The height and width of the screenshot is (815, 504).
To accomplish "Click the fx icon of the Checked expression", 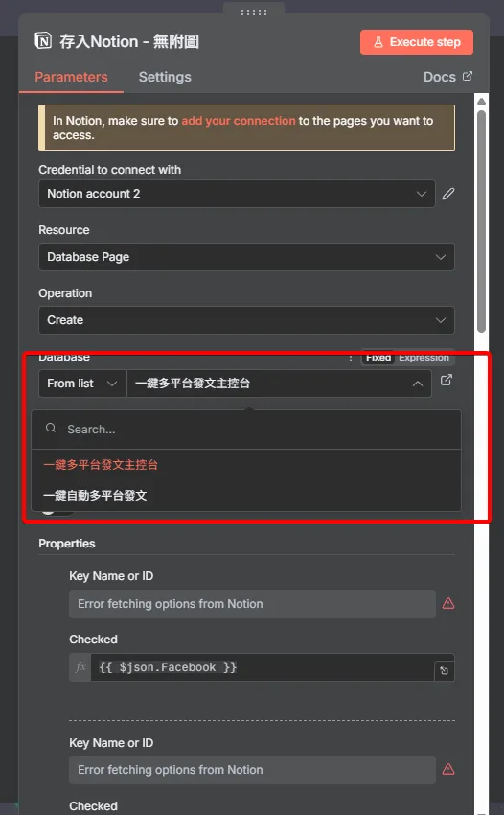I will [x=80, y=667].
